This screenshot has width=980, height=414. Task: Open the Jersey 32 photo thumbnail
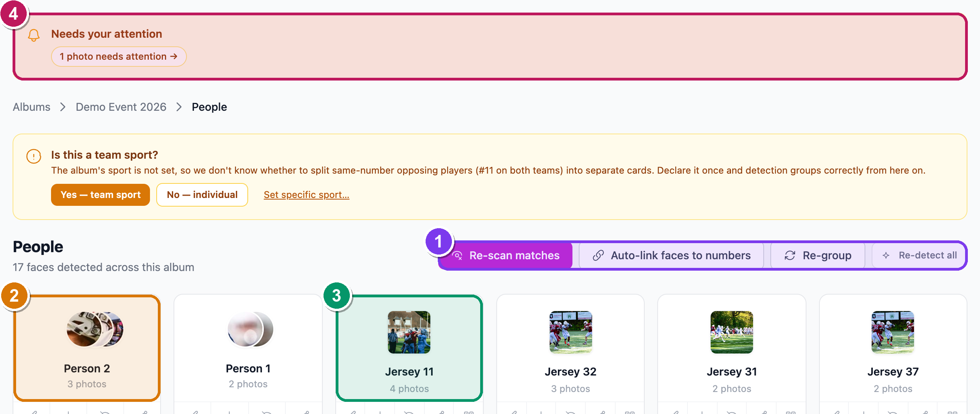coord(571,332)
